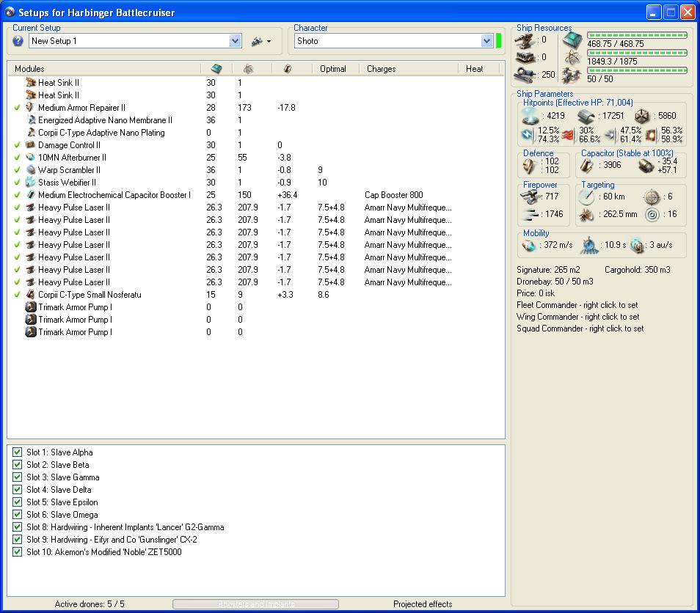The image size is (700, 613).
Task: Click the help question mark icon
Action: click(x=18, y=41)
